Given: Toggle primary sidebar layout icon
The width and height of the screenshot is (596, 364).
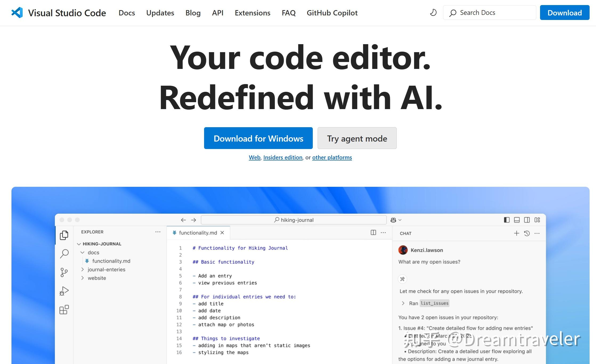Looking at the screenshot, I should tap(506, 220).
